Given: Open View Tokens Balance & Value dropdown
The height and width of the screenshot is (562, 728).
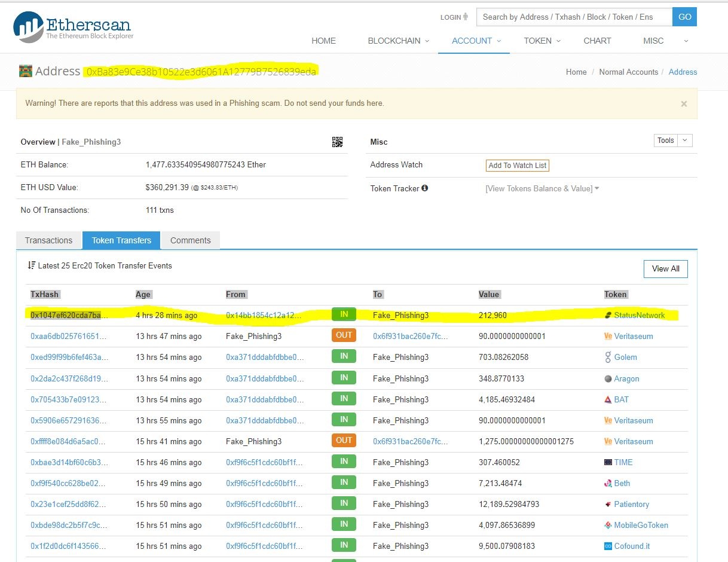Looking at the screenshot, I should click(x=542, y=188).
